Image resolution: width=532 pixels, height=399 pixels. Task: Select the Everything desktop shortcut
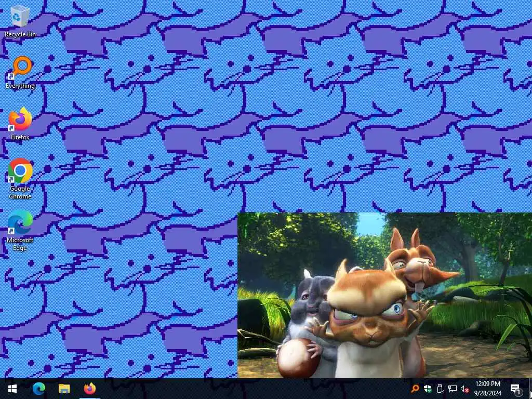20,73
